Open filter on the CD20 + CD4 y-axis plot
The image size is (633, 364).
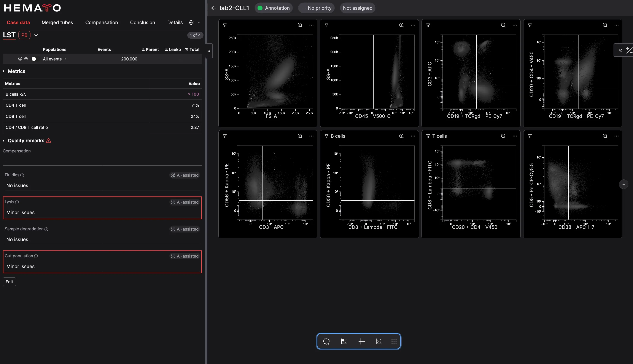click(530, 25)
